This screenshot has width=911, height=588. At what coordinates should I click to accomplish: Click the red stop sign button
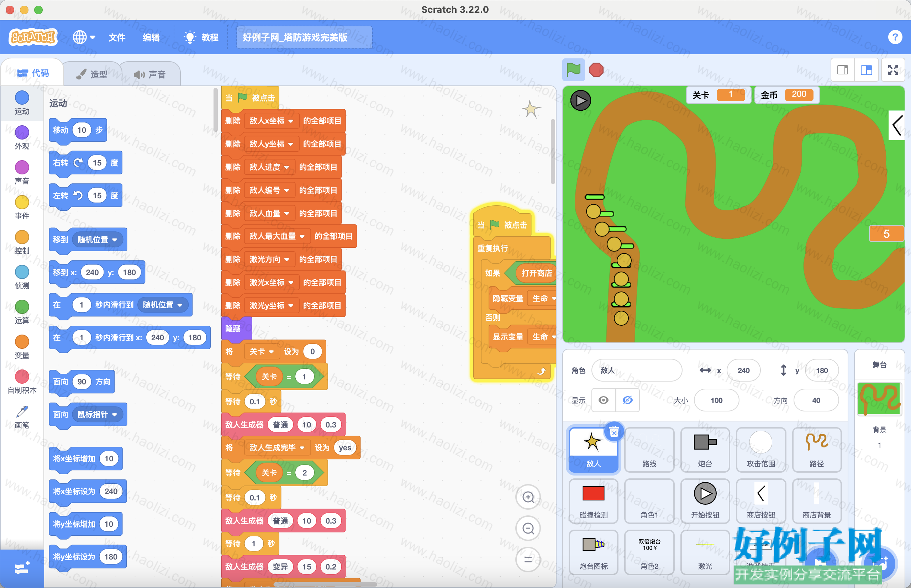coord(596,70)
